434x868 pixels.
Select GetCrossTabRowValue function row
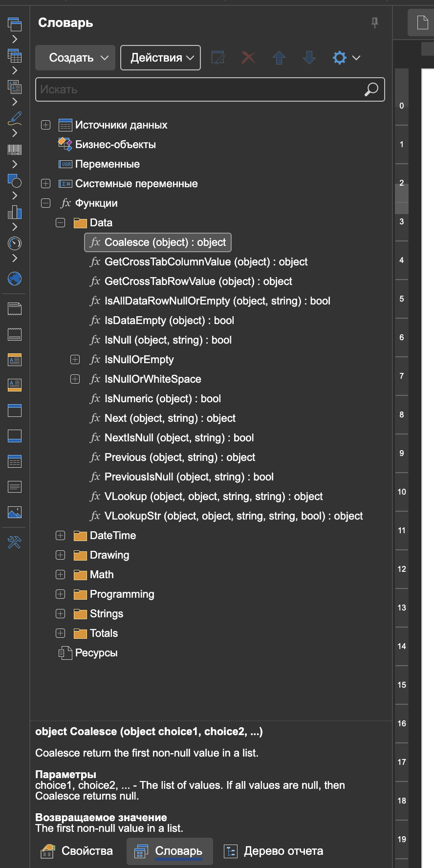click(191, 282)
